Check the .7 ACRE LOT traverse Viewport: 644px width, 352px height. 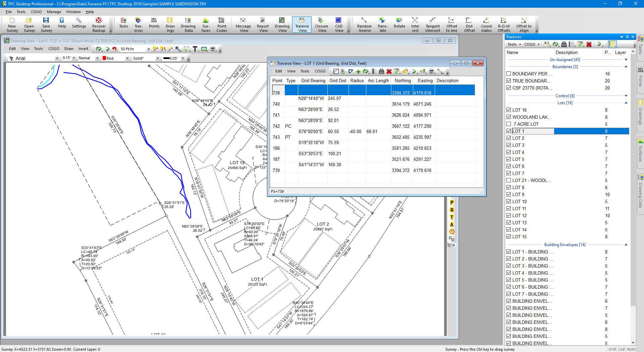tap(509, 124)
